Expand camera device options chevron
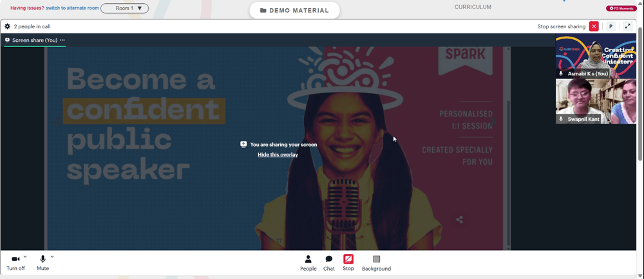Viewport: 644px width, 279px height. coord(25,257)
